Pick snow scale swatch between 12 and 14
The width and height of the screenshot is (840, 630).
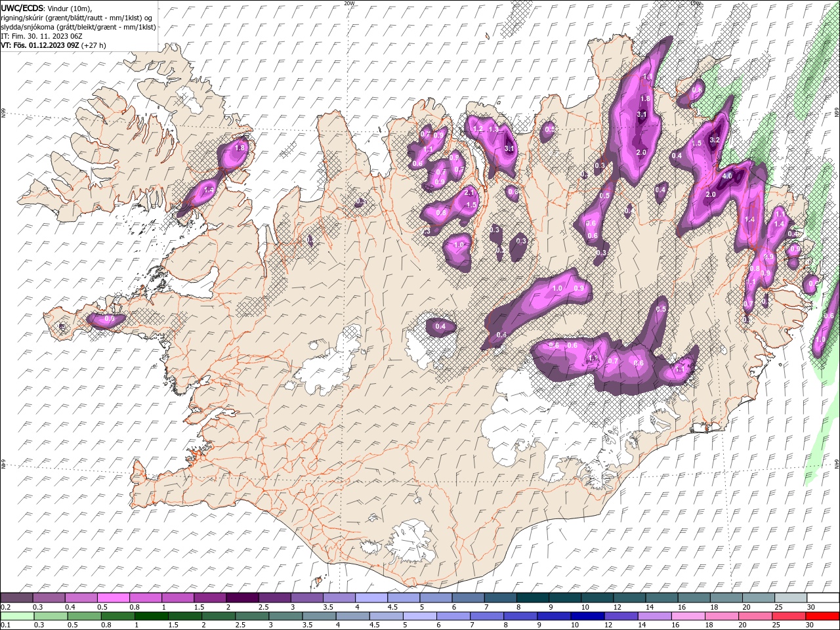click(629, 598)
